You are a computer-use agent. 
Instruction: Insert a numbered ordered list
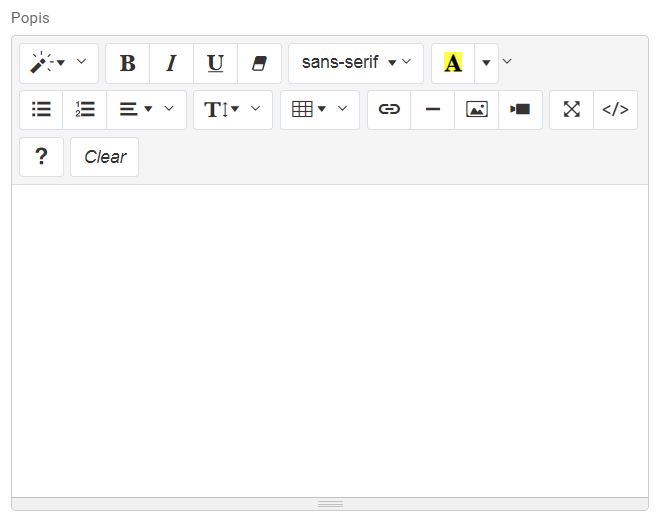point(85,110)
